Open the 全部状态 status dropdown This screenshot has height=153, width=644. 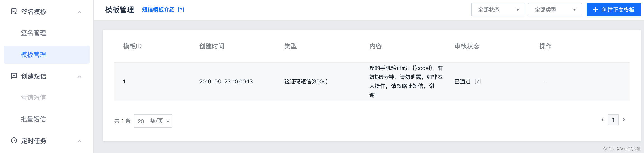click(x=498, y=9)
